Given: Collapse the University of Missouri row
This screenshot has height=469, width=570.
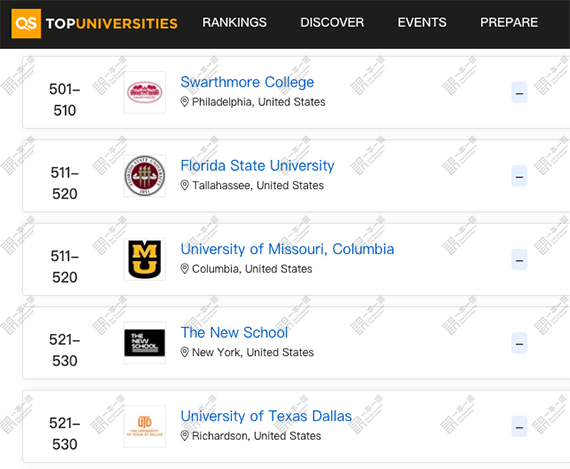Looking at the screenshot, I should (519, 260).
